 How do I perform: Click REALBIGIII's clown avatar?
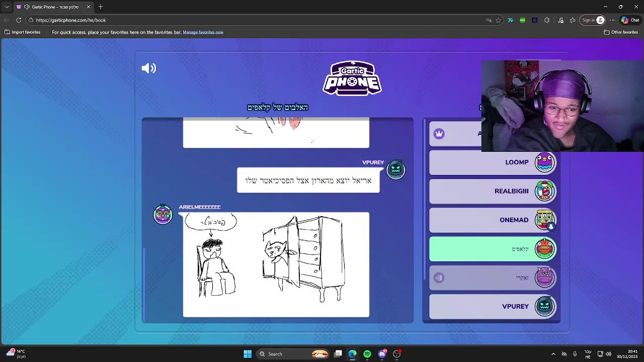(x=544, y=191)
